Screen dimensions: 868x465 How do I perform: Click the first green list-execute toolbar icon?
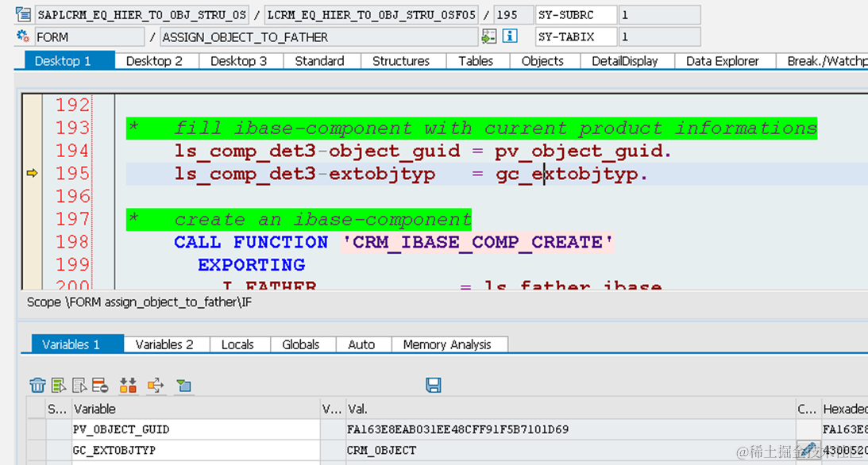(58, 385)
